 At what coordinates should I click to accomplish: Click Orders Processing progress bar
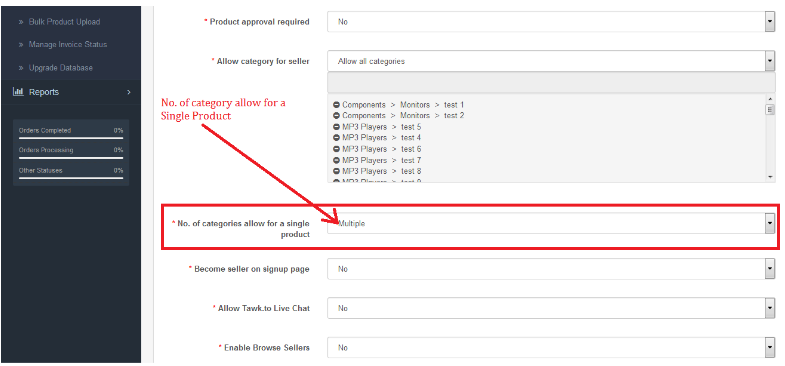pos(71,158)
